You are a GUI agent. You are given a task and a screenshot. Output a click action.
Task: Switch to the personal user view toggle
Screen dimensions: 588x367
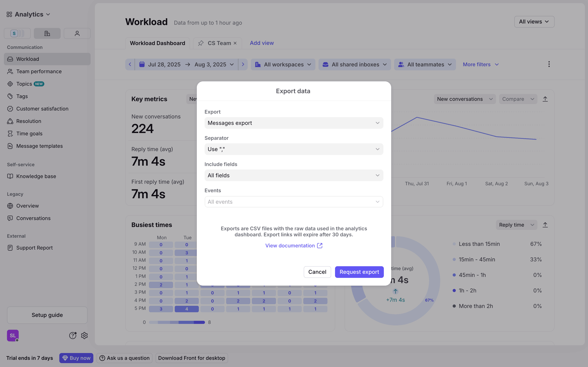77,33
